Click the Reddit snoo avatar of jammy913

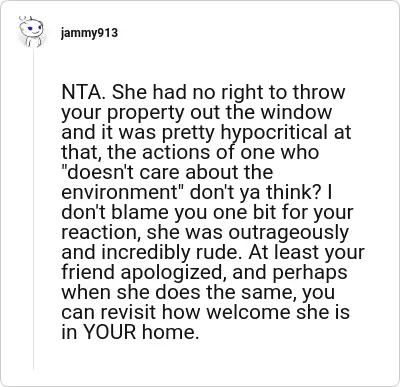point(31,32)
